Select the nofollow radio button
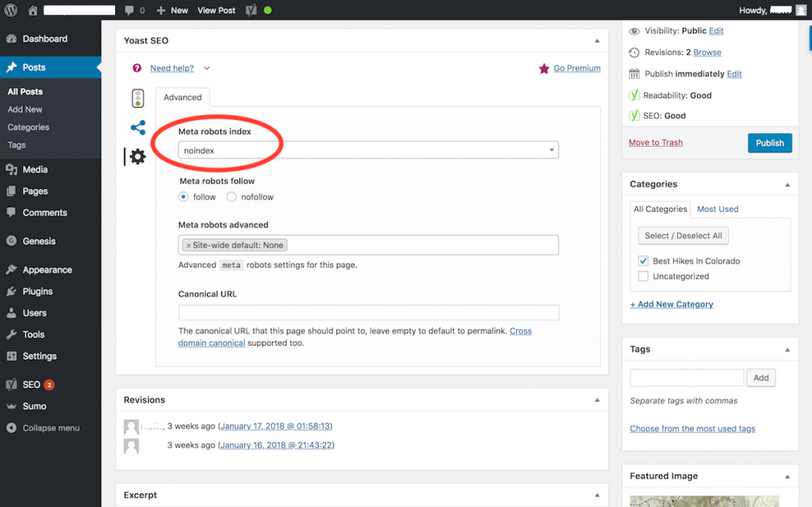 pyautogui.click(x=232, y=197)
